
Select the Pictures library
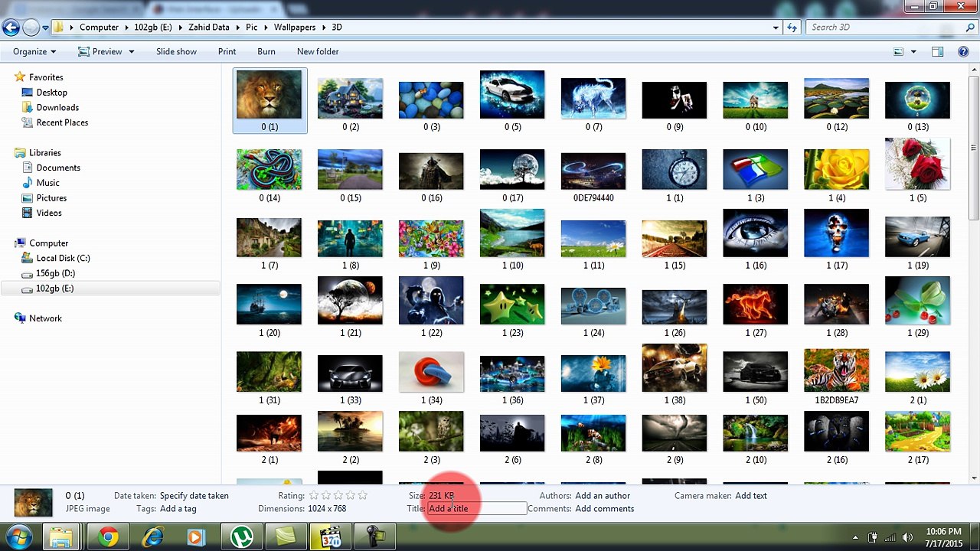coord(51,198)
